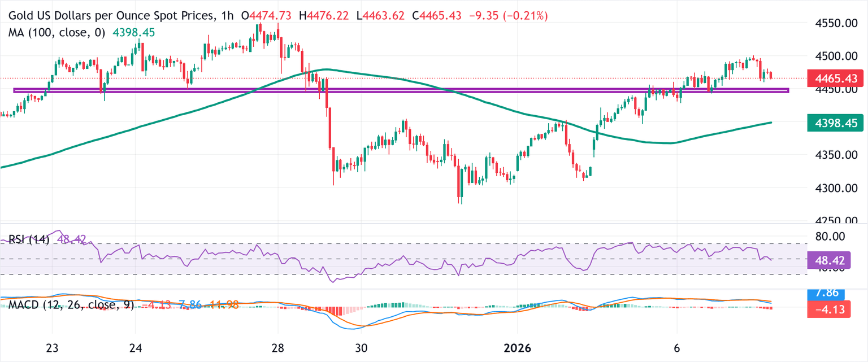Click the 30 date label on time axis
Image resolution: width=868 pixels, height=362 pixels.
(362, 348)
